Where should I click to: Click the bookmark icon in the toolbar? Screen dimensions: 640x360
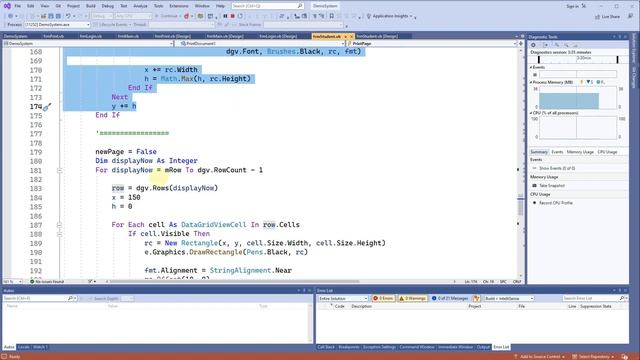click(x=331, y=16)
